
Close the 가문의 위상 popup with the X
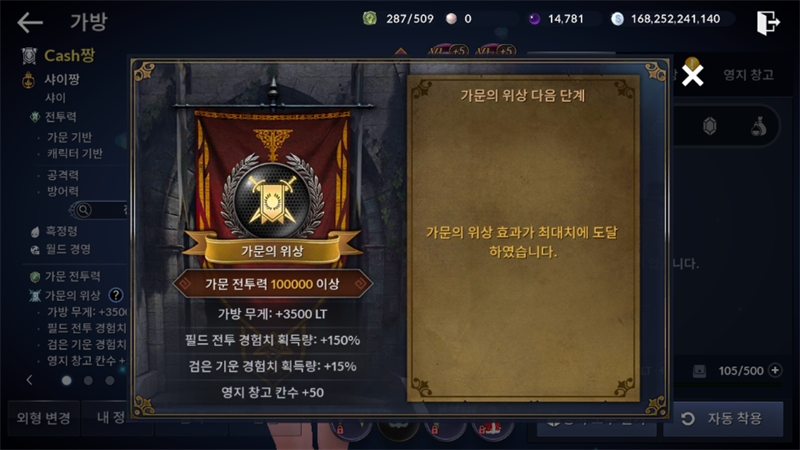point(692,76)
